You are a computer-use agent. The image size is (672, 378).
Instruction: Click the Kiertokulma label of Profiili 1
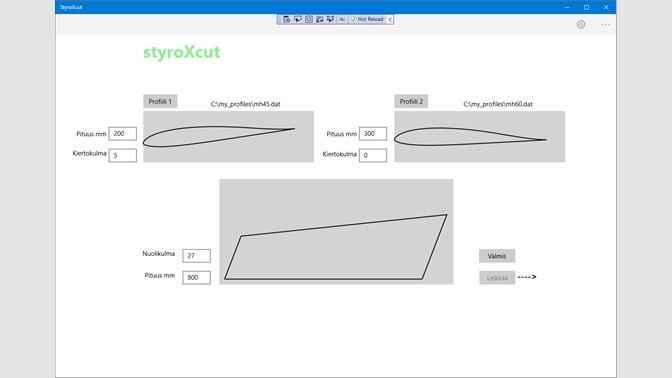[90, 153]
